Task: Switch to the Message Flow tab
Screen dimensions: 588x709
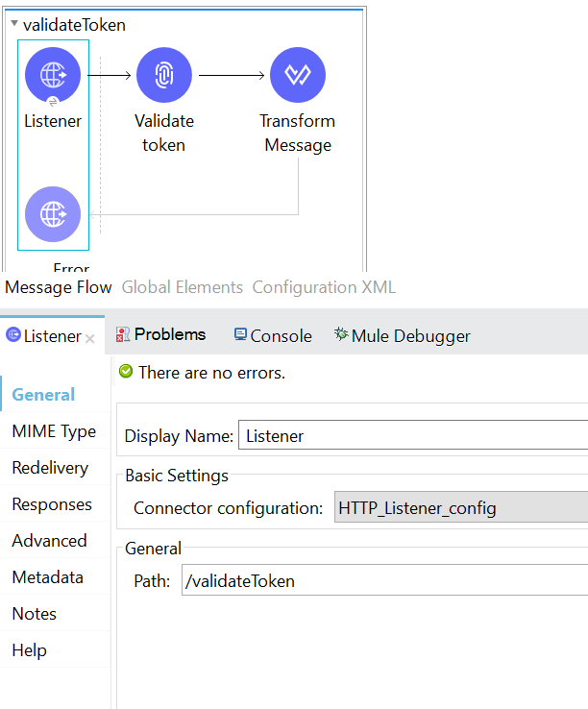Action: 59,287
